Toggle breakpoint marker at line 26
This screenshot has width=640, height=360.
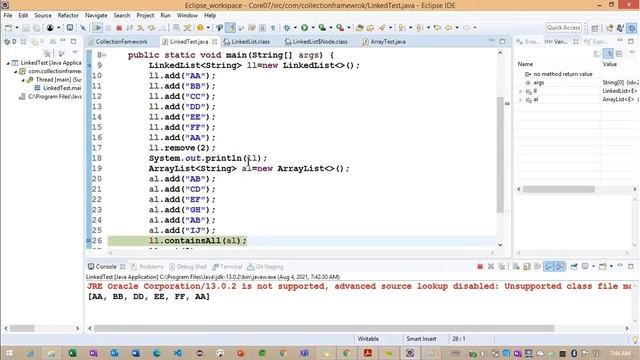click(89, 241)
